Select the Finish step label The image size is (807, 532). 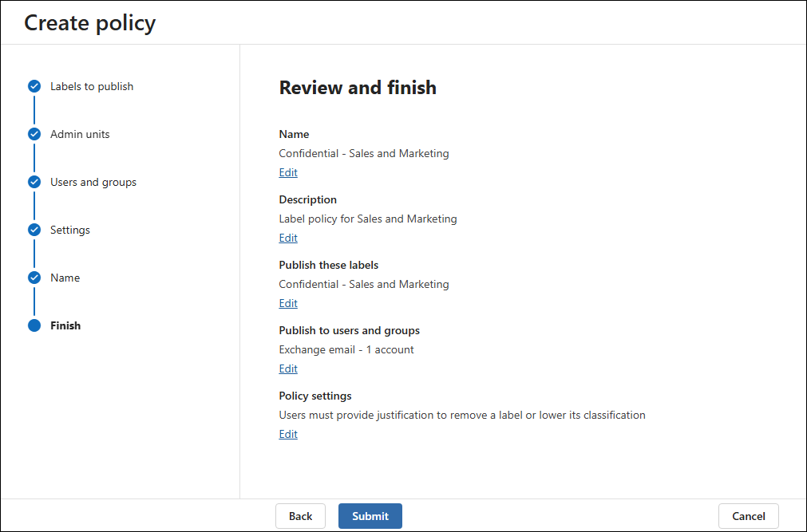65,325
